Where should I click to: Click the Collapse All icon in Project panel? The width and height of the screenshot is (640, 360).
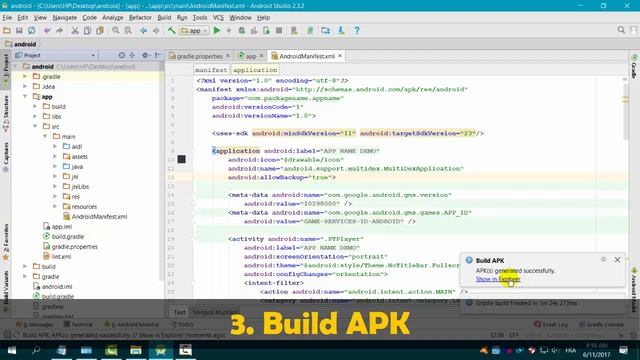(132, 55)
